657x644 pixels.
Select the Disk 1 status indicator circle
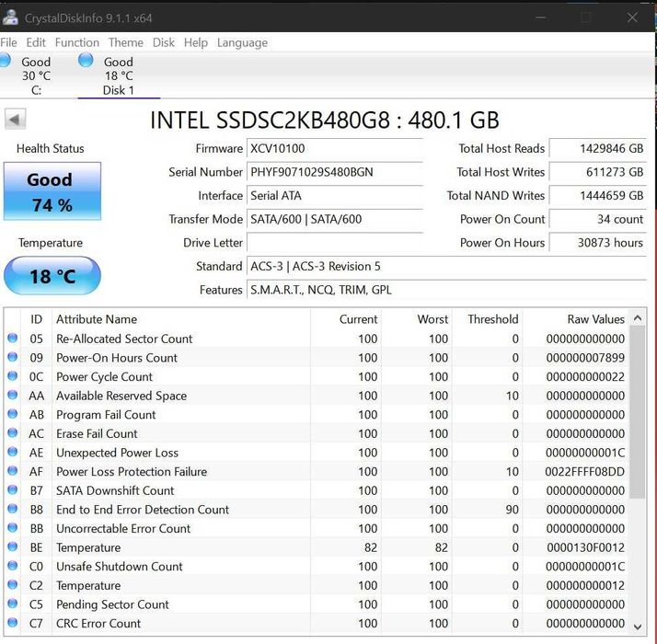86,60
